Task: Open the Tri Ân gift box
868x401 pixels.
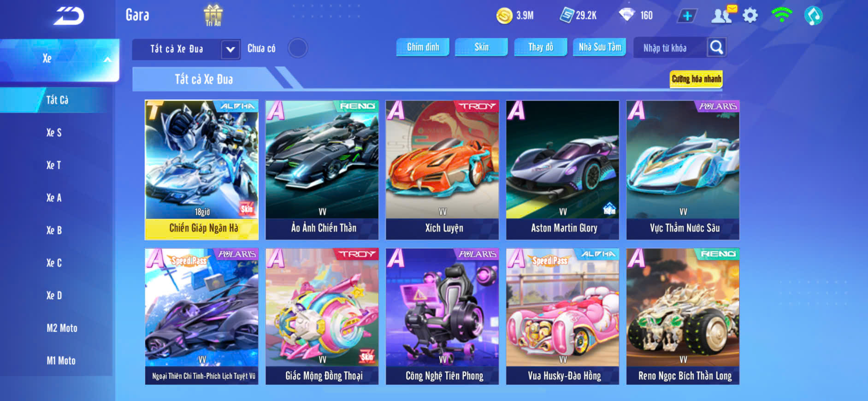Action: [x=213, y=15]
